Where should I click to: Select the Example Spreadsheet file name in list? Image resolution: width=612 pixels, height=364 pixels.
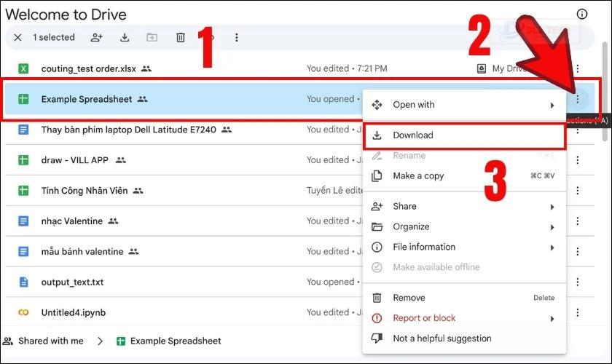(87, 99)
